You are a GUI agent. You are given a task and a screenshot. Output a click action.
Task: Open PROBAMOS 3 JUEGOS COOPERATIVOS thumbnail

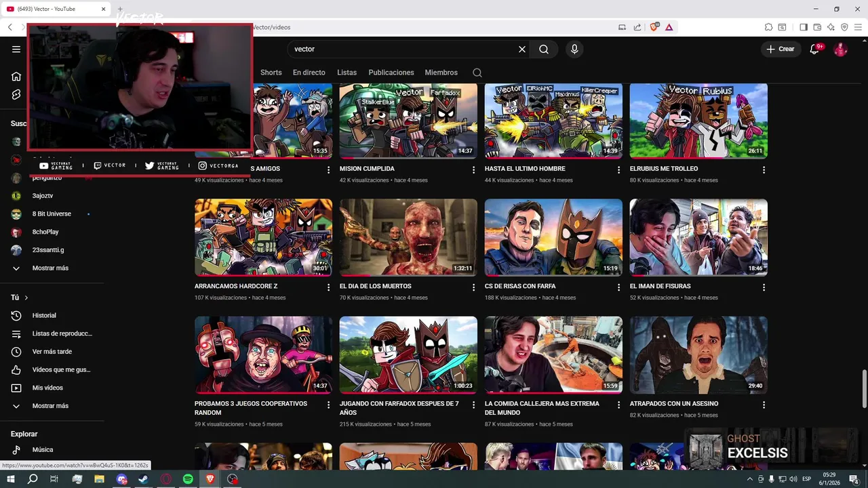click(x=263, y=354)
